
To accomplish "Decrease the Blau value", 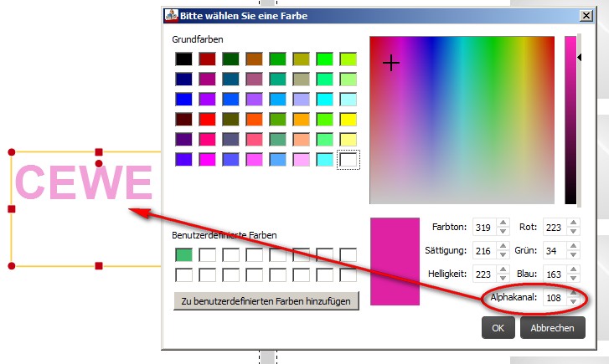I will [x=573, y=279].
